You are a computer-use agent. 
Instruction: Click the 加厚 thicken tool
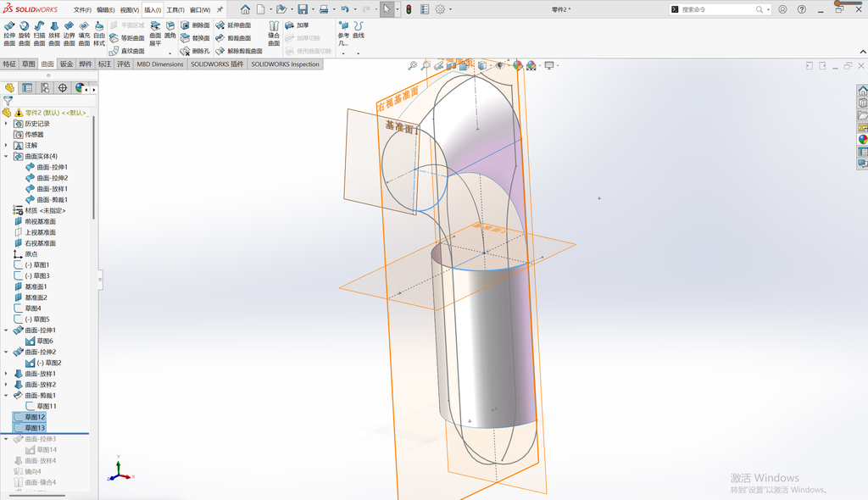pyautogui.click(x=297, y=25)
